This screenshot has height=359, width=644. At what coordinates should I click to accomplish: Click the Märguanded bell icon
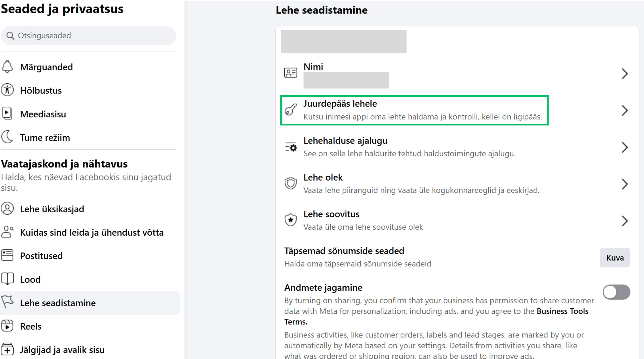[x=7, y=67]
